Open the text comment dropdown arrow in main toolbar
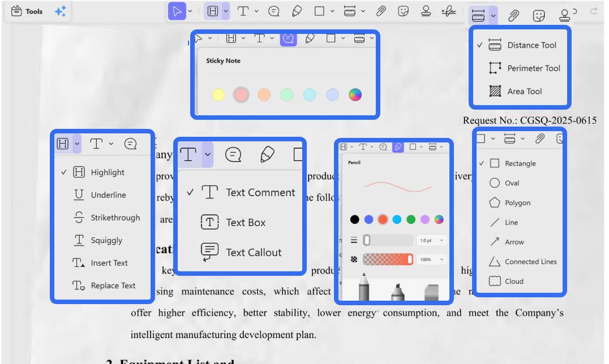The height and width of the screenshot is (364, 609). point(256,11)
